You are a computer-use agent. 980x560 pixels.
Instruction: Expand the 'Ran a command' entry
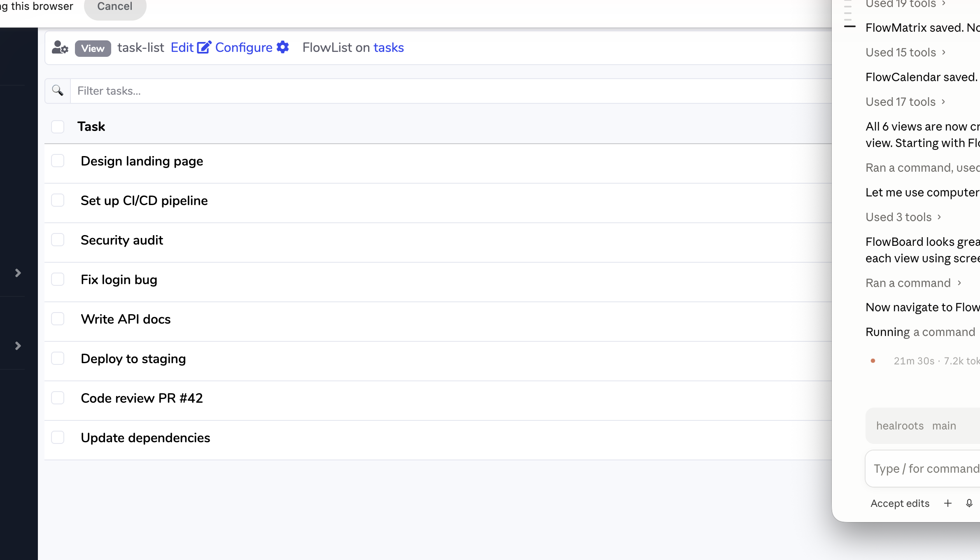click(x=913, y=283)
